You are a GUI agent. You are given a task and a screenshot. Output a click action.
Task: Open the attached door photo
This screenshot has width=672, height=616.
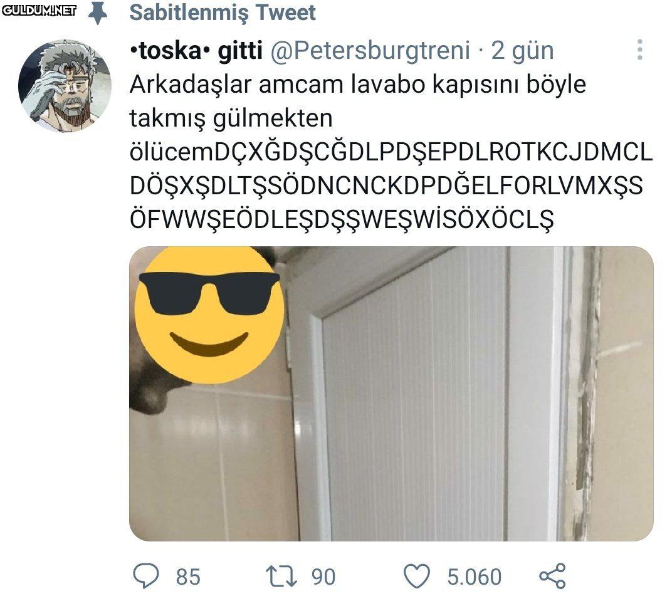click(x=391, y=394)
